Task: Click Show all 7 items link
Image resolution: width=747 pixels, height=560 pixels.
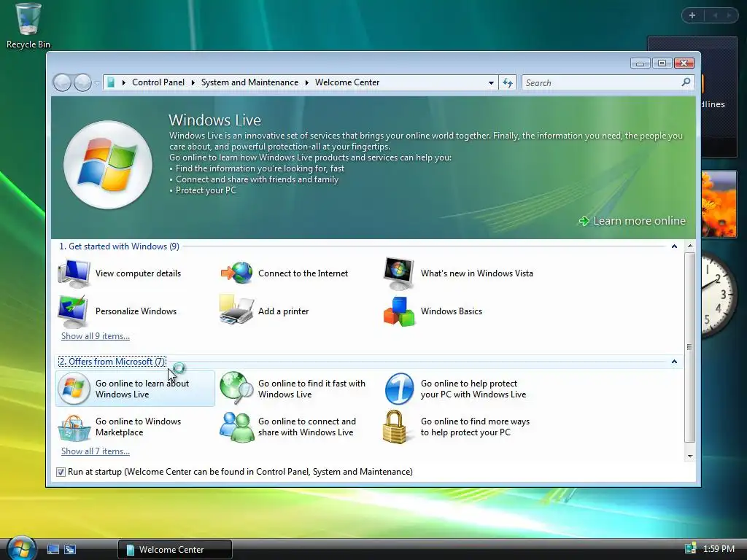Action: click(96, 451)
